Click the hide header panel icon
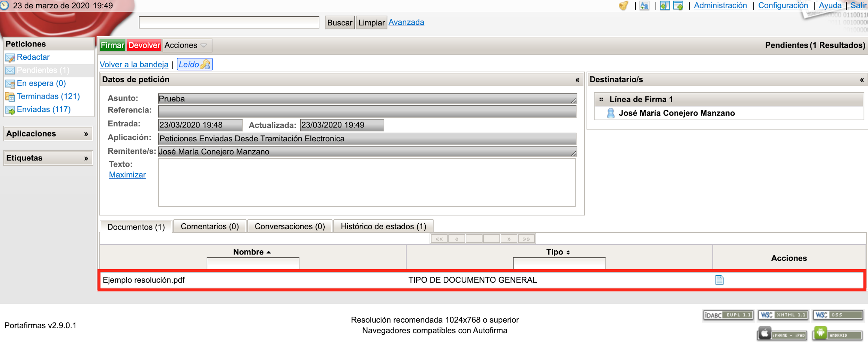868x350 pixels. tap(678, 6)
